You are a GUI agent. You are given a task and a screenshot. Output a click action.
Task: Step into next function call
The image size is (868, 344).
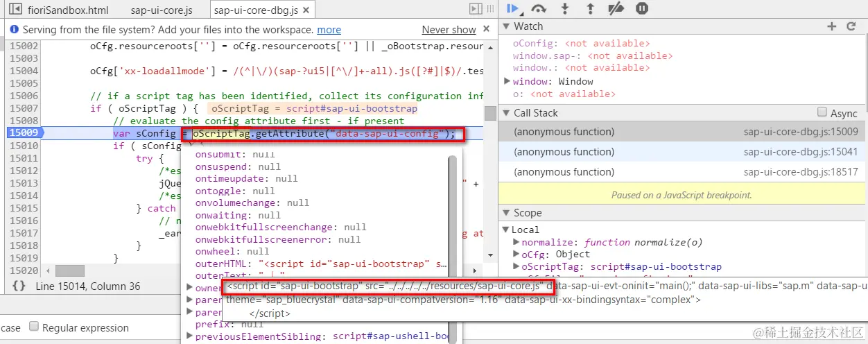565,8
